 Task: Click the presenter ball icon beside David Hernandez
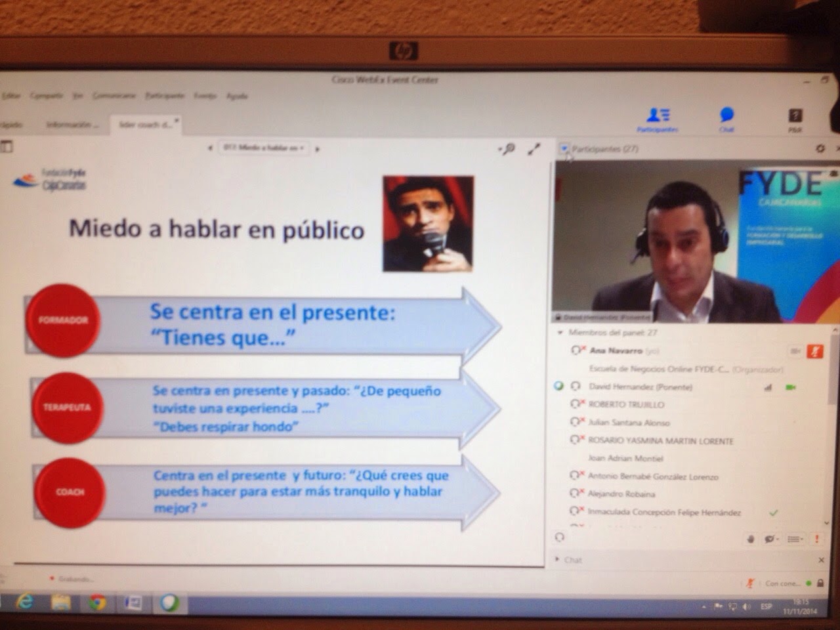[559, 386]
